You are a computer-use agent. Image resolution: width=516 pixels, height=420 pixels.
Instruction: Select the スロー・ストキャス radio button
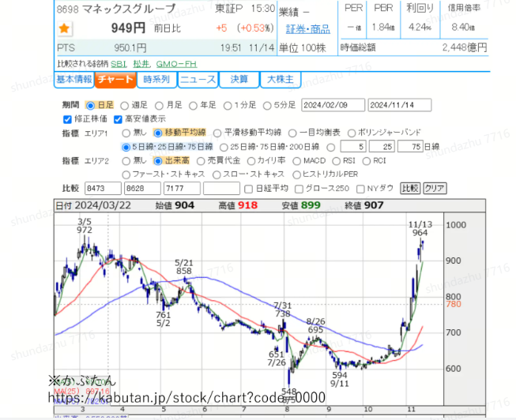[x=217, y=175]
